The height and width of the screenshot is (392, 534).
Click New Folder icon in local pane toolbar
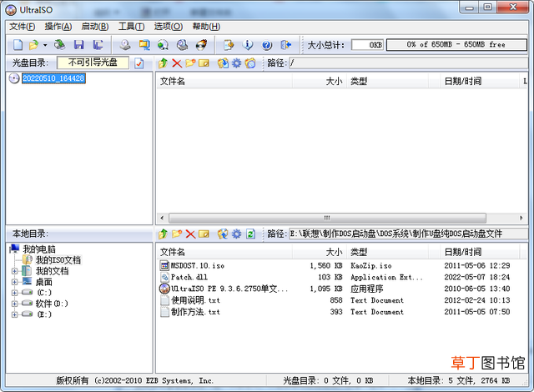177,234
